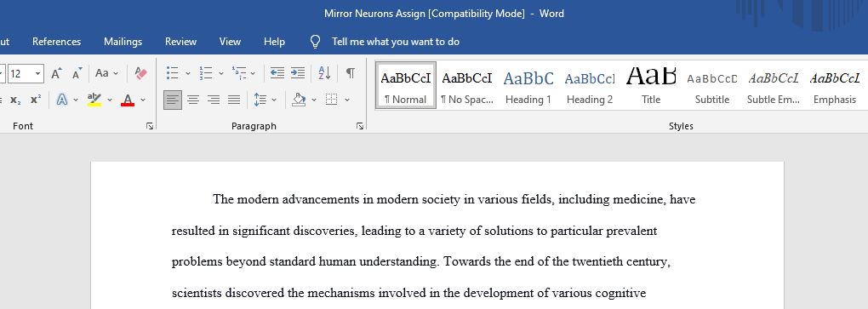Screen dimensions: 868x309
Task: Clear all formatting with eraser icon
Action: coord(140,73)
